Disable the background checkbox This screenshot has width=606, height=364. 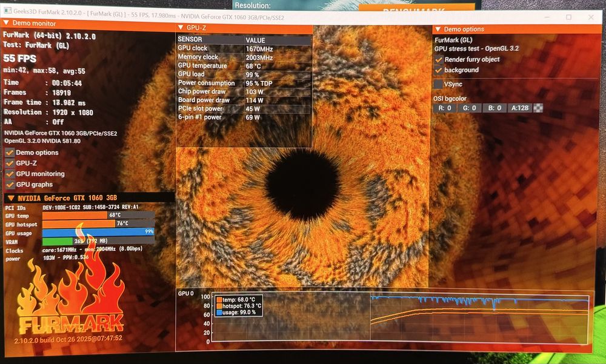click(x=438, y=70)
